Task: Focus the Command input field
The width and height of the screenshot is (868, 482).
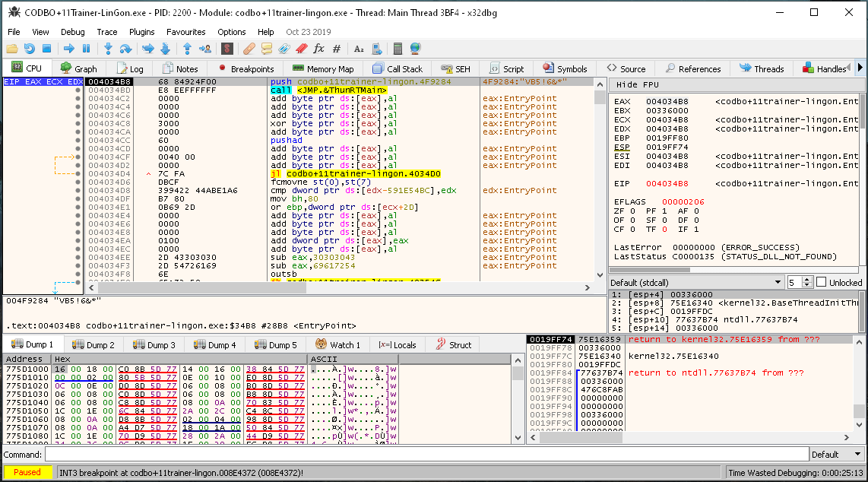Action: point(427,455)
